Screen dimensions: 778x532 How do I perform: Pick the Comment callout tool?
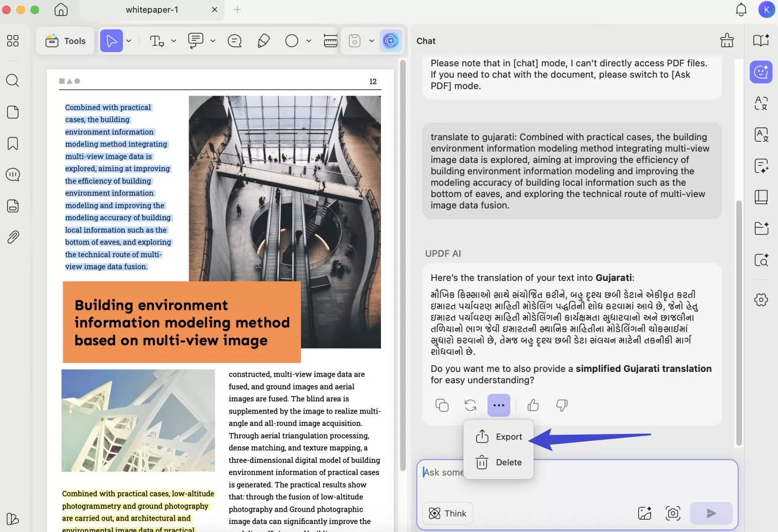pos(195,41)
